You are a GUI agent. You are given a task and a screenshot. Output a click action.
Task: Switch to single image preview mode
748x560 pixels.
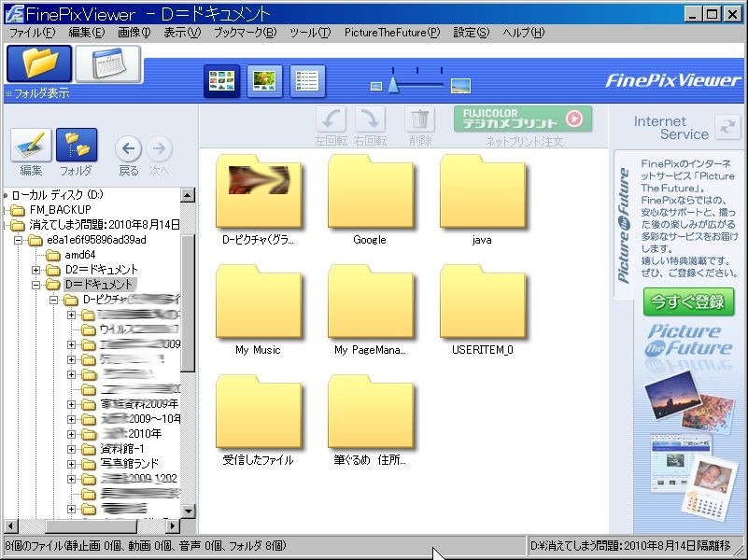tap(264, 82)
